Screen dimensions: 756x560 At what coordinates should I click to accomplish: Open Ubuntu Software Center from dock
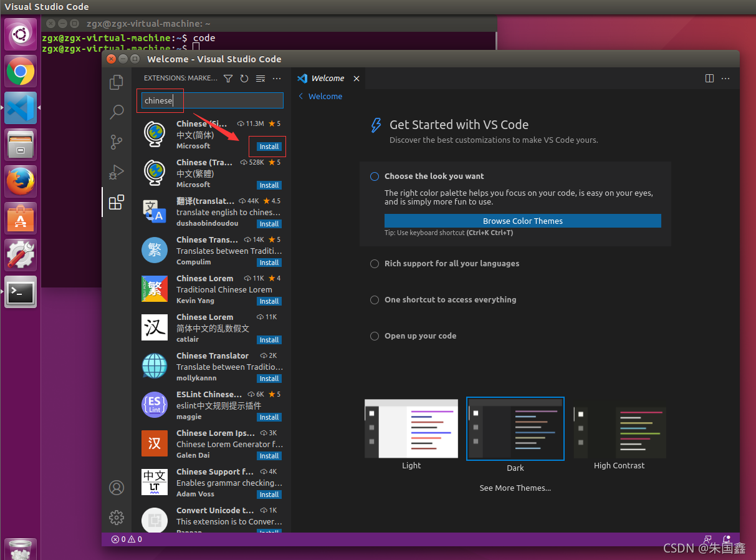pyautogui.click(x=21, y=218)
